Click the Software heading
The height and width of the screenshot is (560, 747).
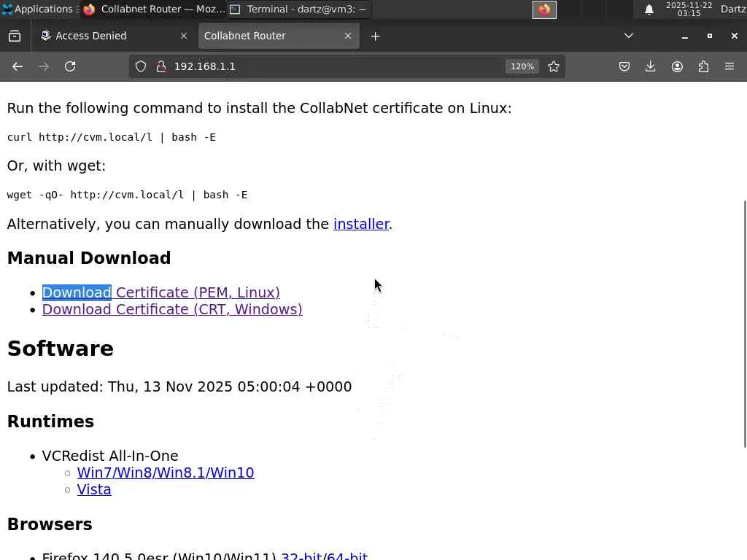pos(61,349)
